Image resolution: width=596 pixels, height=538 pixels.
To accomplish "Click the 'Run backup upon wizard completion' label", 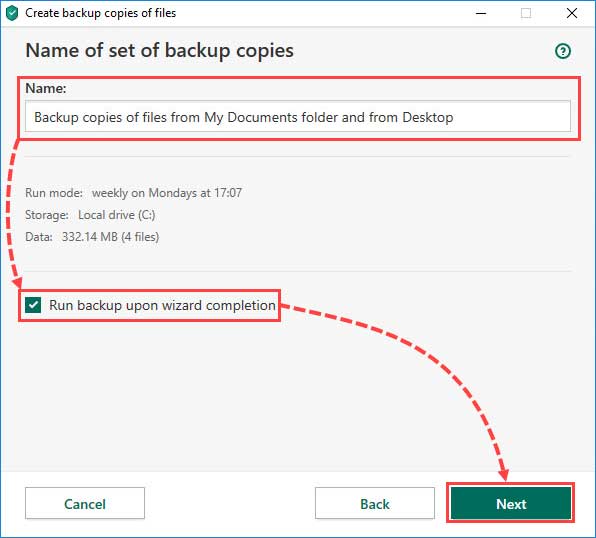I will 162,305.
